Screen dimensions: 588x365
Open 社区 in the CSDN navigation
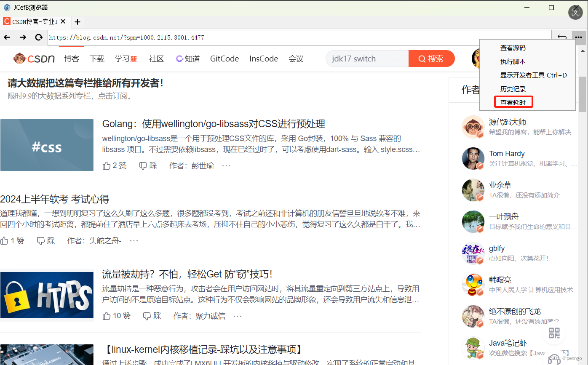click(156, 59)
